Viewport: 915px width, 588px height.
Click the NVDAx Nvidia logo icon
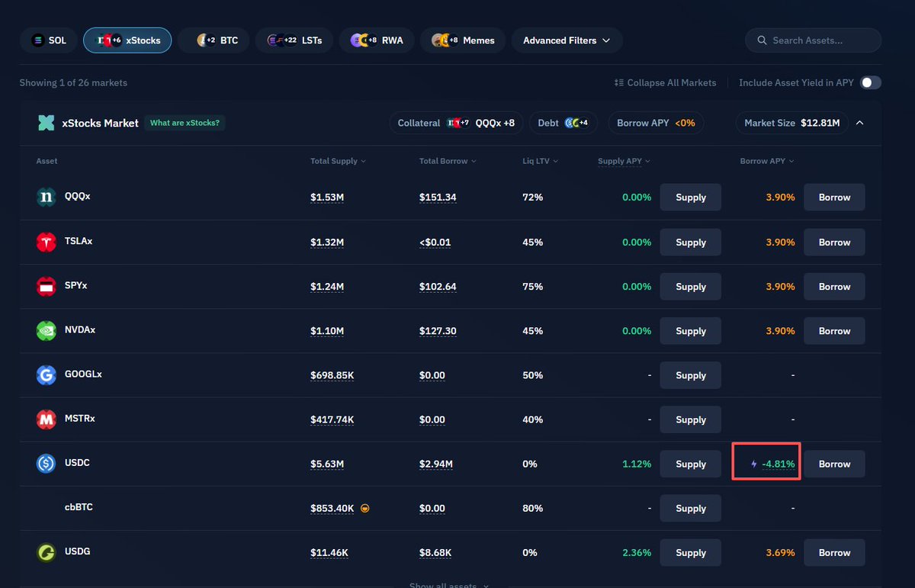point(47,331)
